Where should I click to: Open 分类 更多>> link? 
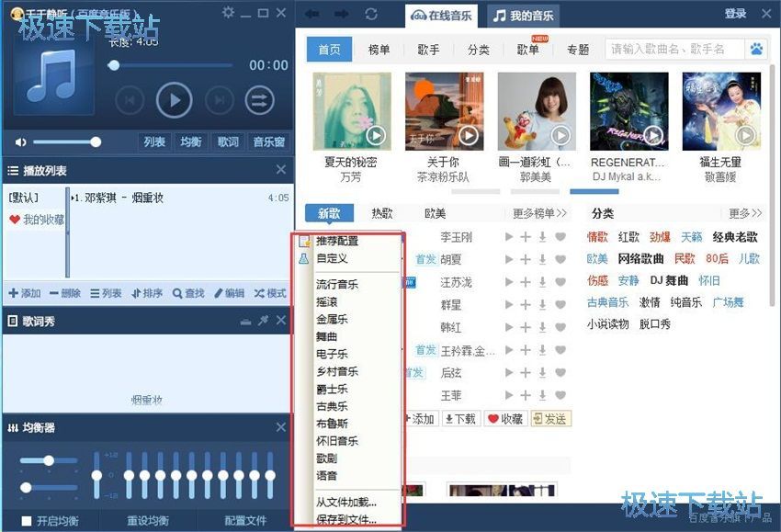click(744, 214)
